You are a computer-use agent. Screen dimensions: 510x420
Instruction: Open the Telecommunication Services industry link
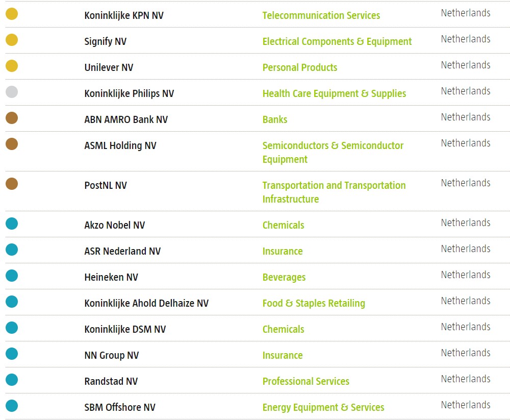321,15
